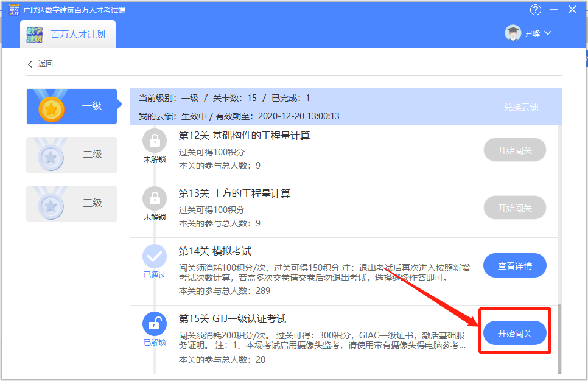Select the 百万人才计划 tab
588x381 pixels.
pos(68,34)
